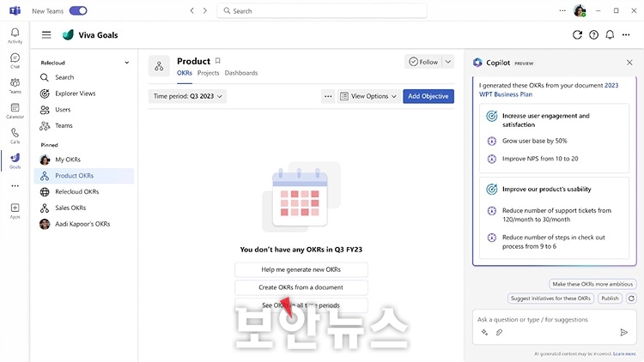Bookmark the Product team

coord(218,61)
